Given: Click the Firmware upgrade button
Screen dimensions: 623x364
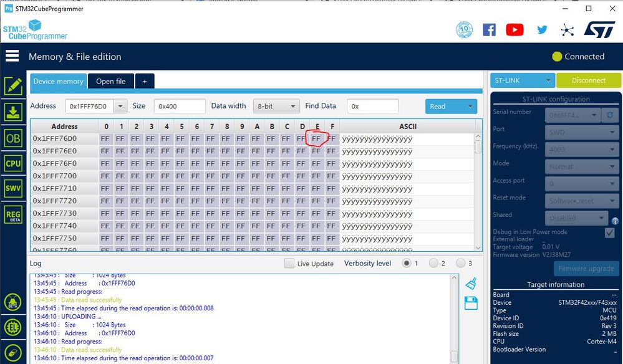Looking at the screenshot, I should [x=586, y=269].
